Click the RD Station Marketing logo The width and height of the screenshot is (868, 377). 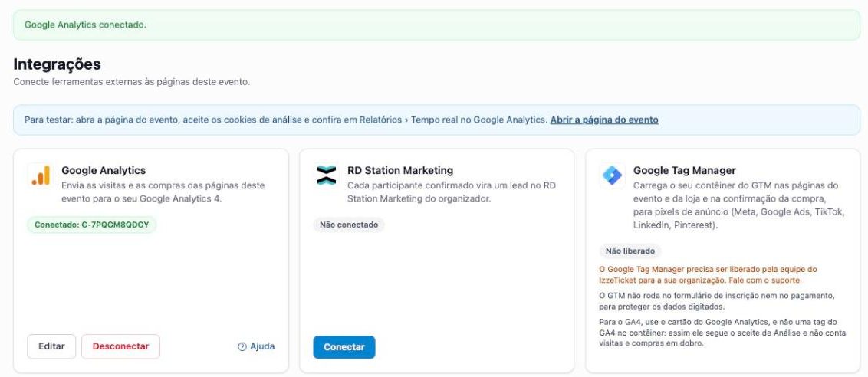(x=326, y=176)
